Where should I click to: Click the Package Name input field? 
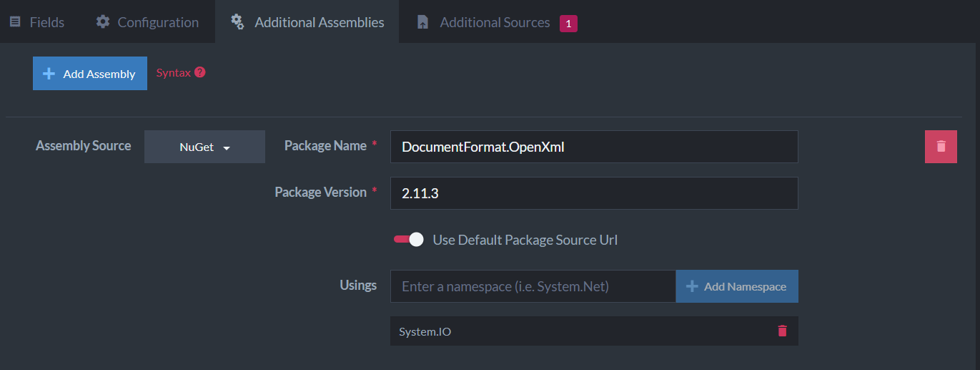pyautogui.click(x=594, y=147)
